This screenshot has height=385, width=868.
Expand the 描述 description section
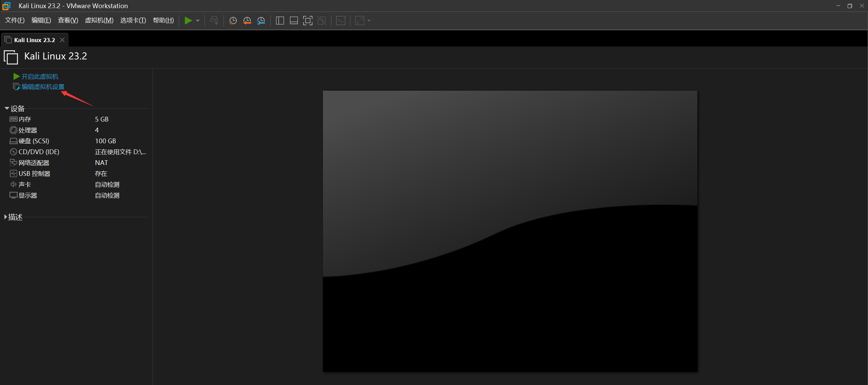[5, 217]
